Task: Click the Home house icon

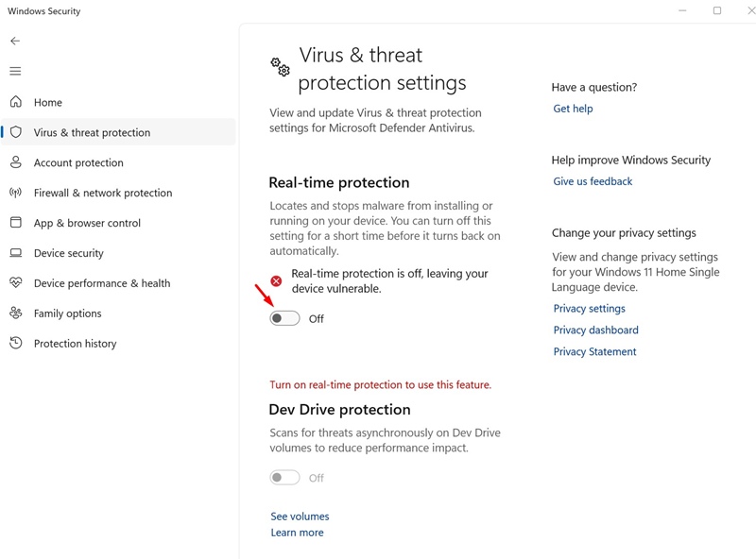Action: [16, 102]
